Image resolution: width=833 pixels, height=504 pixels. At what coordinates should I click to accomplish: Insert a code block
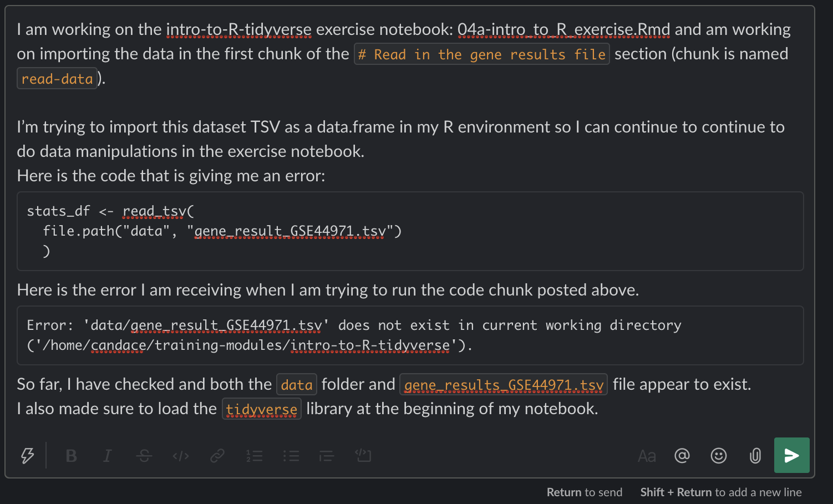coord(363,456)
